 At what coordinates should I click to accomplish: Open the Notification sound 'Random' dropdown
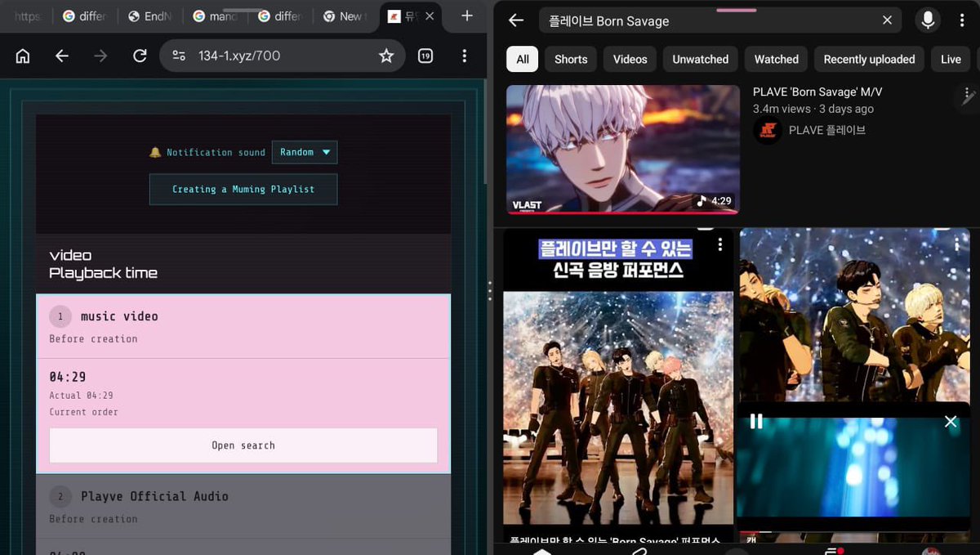(305, 152)
